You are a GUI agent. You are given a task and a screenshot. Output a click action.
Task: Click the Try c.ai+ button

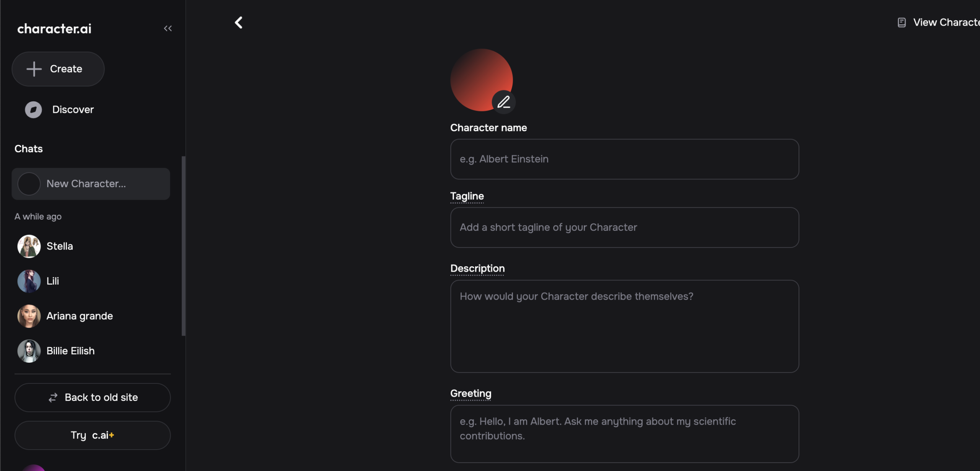pyautogui.click(x=93, y=435)
